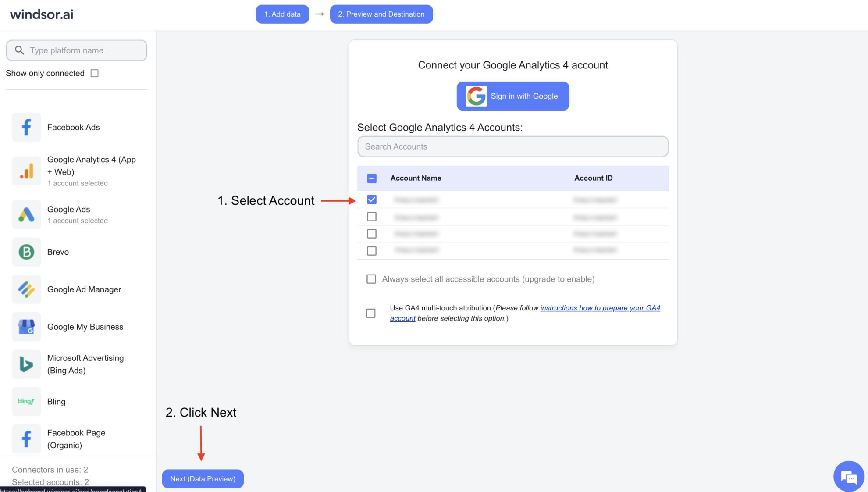Viewport: 868px width, 492px height.
Task: Open the Brevo connector icon
Action: pos(26,252)
